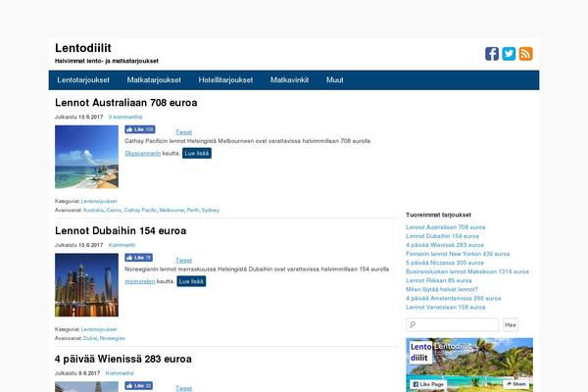Image resolution: width=588 pixels, height=392 pixels.
Task: Open Miten löytää halvat lennot?
Action: [442, 290]
